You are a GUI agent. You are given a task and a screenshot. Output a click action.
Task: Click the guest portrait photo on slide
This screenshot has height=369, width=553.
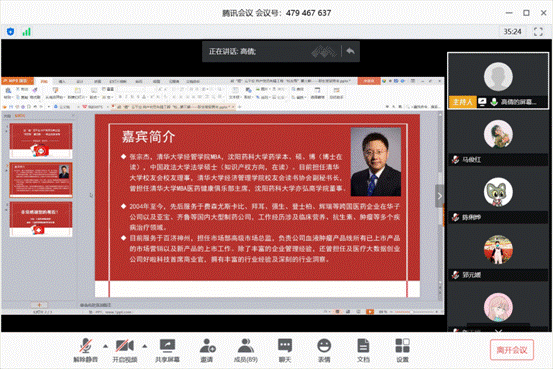pos(376,162)
